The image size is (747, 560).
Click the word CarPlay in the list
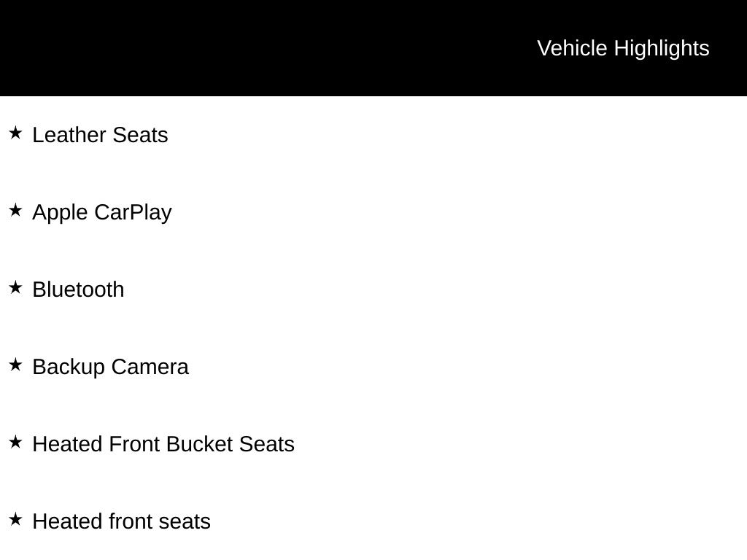coord(133,212)
